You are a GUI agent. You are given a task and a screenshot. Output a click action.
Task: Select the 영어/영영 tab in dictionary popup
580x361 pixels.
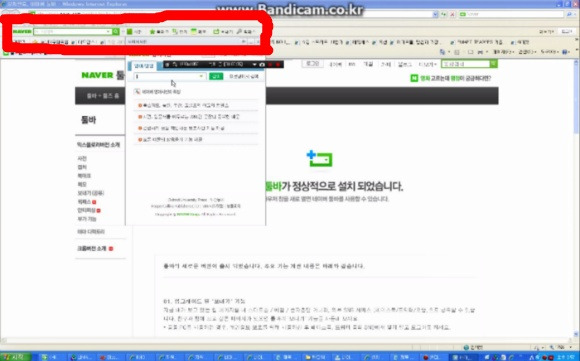click(x=143, y=66)
